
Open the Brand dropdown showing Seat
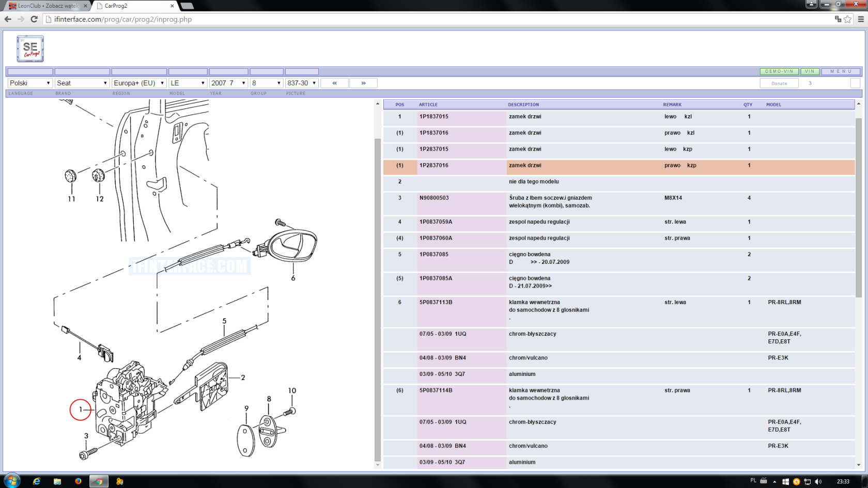82,83
